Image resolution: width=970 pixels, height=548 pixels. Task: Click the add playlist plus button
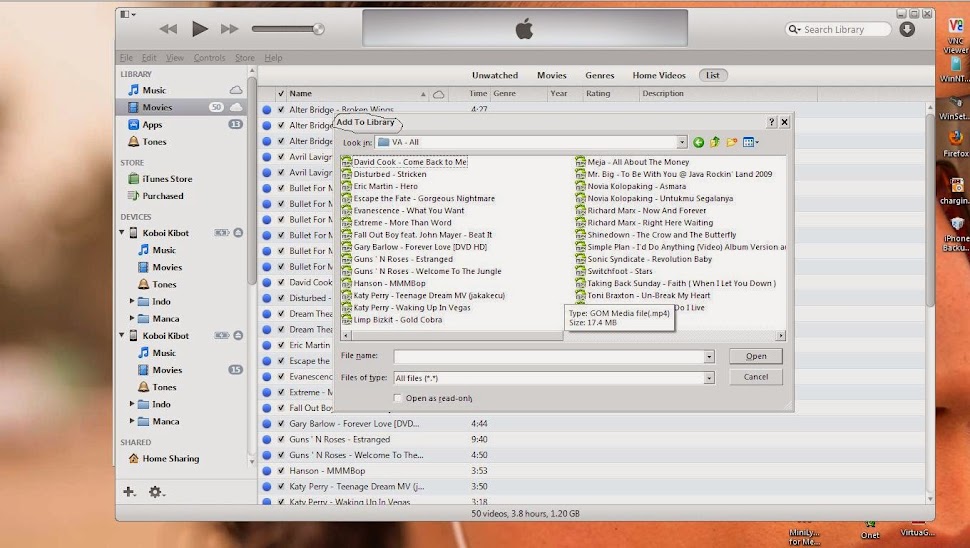click(129, 492)
